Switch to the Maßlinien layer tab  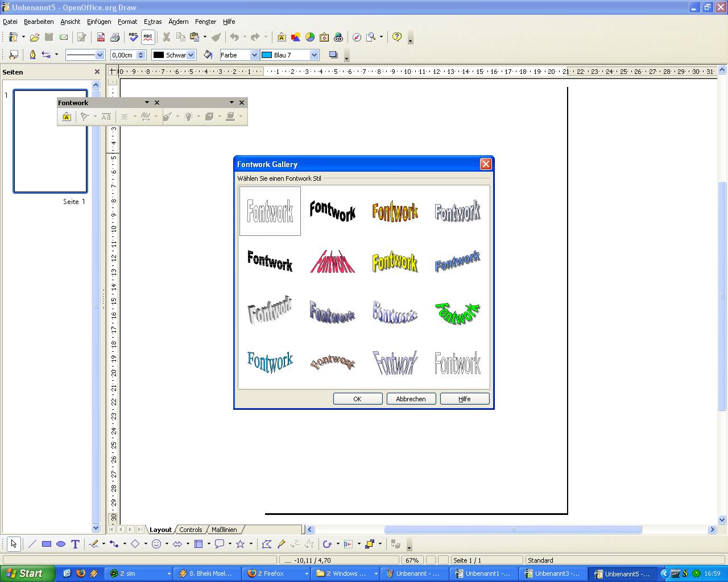click(224, 529)
